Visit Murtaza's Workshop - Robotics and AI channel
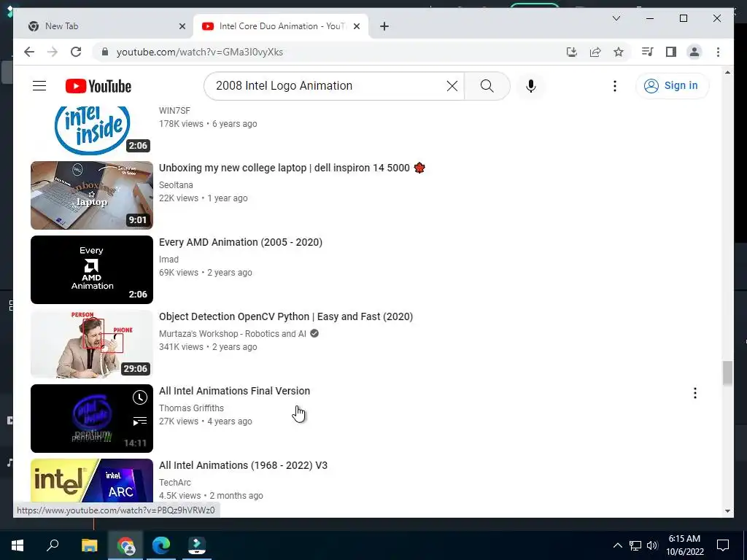The height and width of the screenshot is (560, 747). click(233, 333)
